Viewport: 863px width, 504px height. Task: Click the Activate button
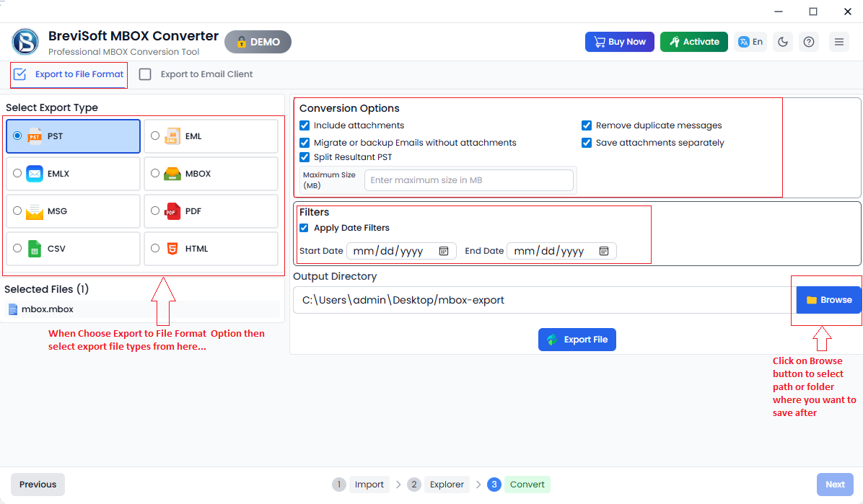point(694,42)
